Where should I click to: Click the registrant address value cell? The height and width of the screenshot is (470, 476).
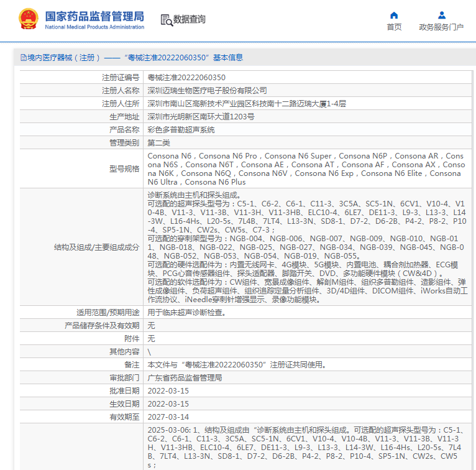click(247, 104)
